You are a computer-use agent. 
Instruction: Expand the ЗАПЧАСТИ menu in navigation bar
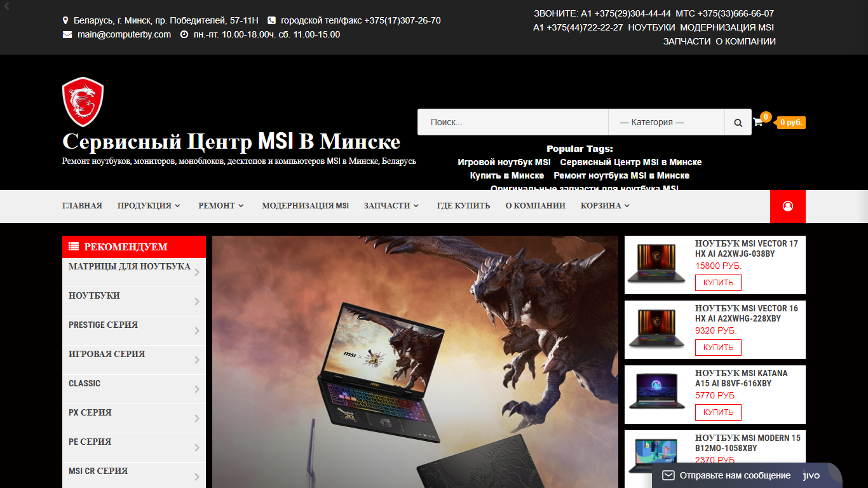391,206
